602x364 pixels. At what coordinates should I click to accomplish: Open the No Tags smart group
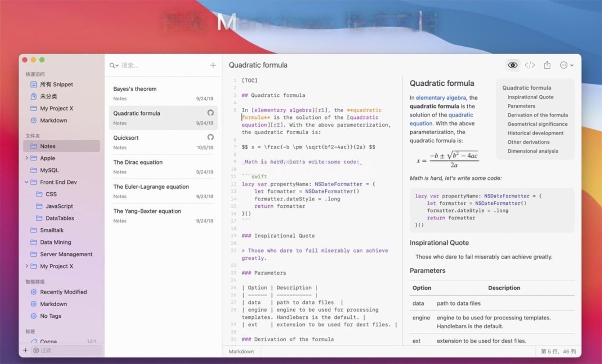click(50, 316)
